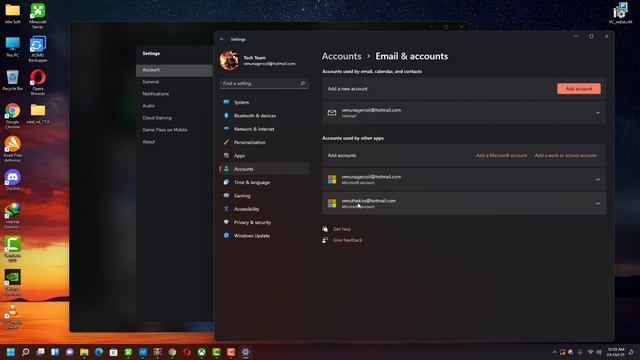Open the Opera Browser desktop shortcut
The width and height of the screenshot is (640, 360).
[x=38, y=82]
